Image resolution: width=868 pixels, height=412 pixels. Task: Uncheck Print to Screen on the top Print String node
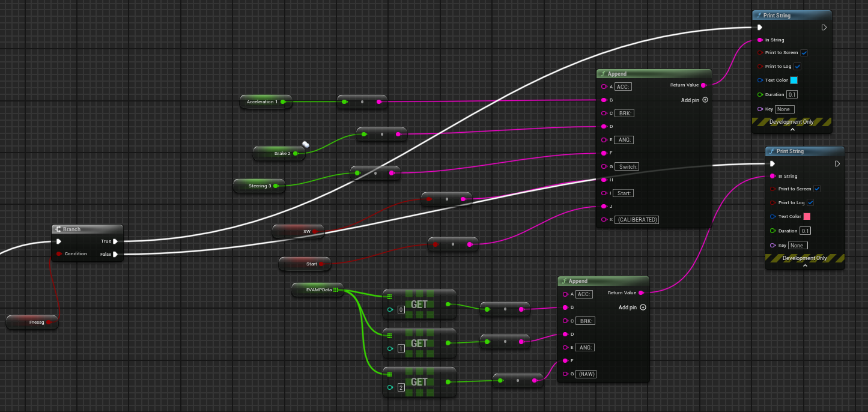coord(804,53)
